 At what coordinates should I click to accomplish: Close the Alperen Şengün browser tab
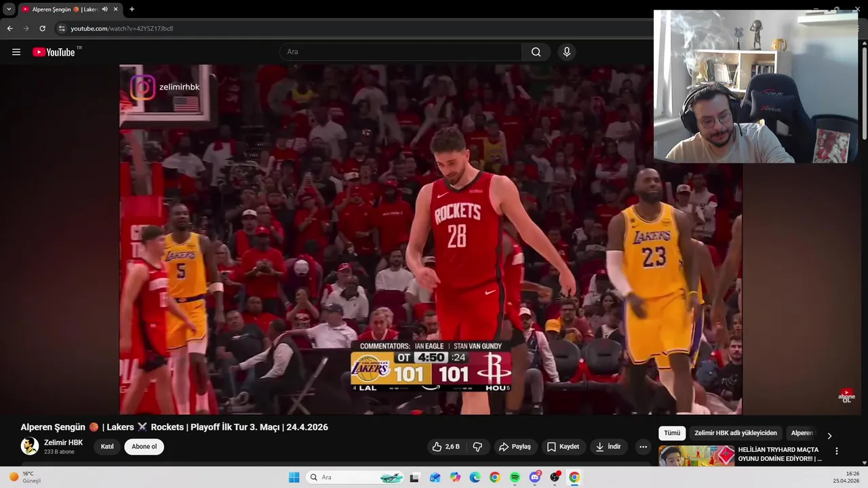(116, 9)
